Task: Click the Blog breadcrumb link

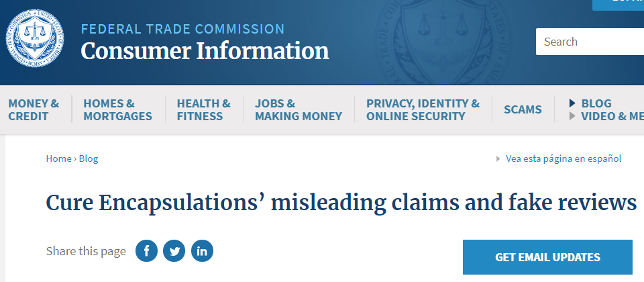Action: coord(89,159)
